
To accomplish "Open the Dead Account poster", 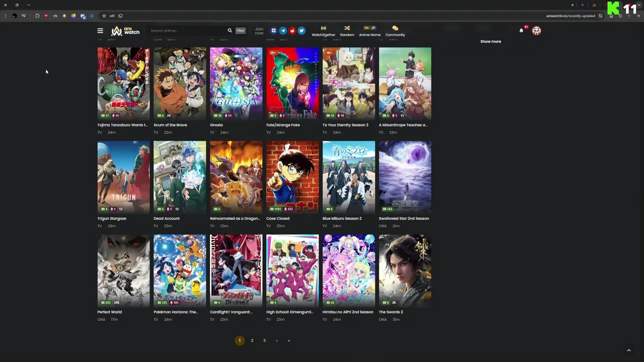I will pos(180,177).
